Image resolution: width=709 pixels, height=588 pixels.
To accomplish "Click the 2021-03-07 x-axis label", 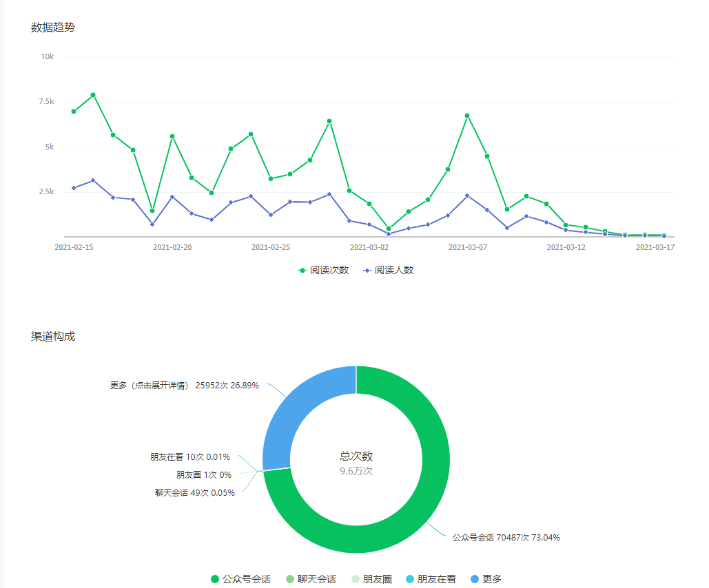I will (468, 247).
